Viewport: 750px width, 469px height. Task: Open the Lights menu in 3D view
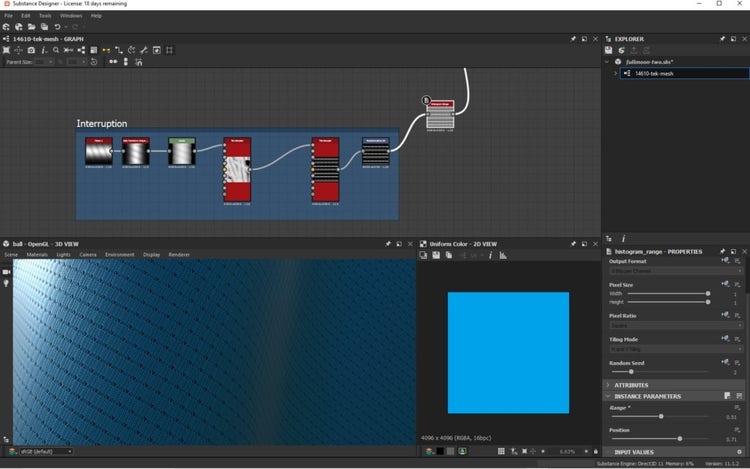pos(64,255)
